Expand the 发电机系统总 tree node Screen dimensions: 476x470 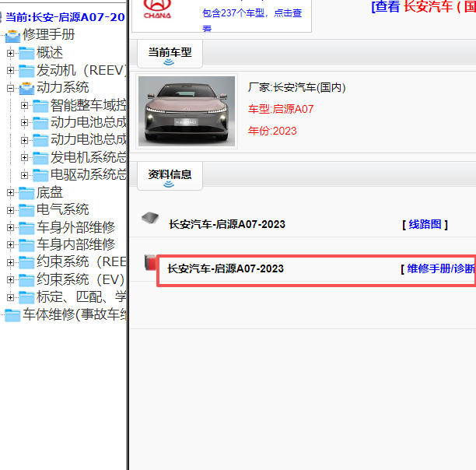click(x=24, y=158)
